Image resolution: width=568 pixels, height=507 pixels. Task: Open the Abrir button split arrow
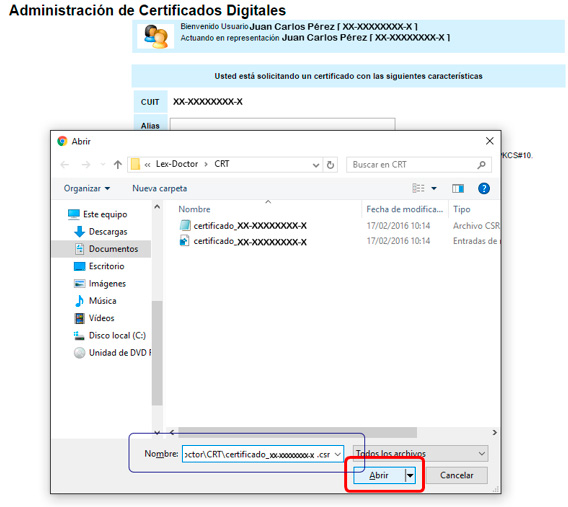[410, 475]
